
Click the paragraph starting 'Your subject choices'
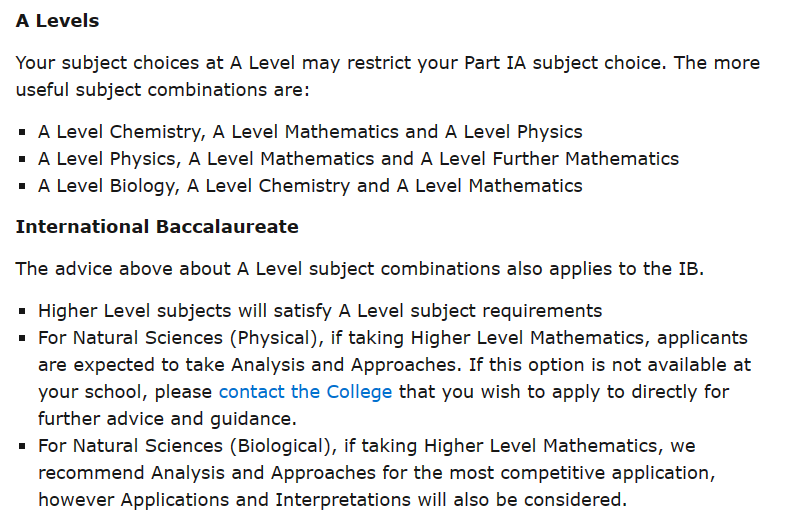click(x=387, y=62)
